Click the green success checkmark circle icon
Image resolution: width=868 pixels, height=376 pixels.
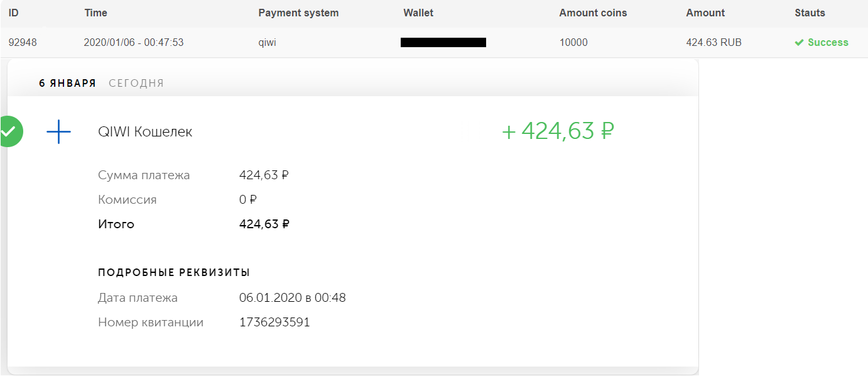9,132
